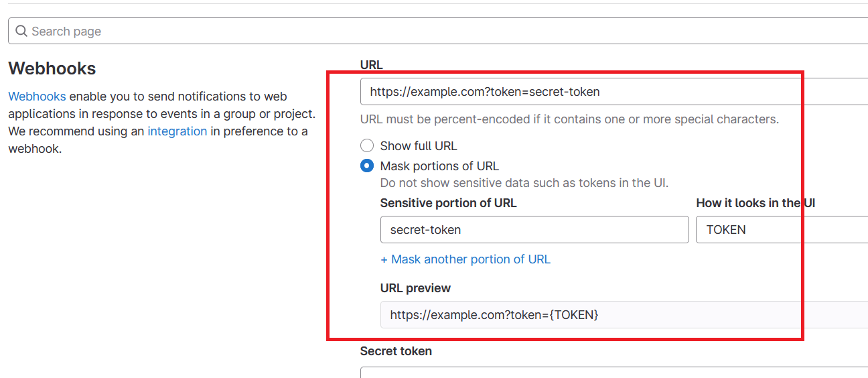Click the sensitive data hint text
The width and height of the screenshot is (868, 378).
click(x=524, y=183)
